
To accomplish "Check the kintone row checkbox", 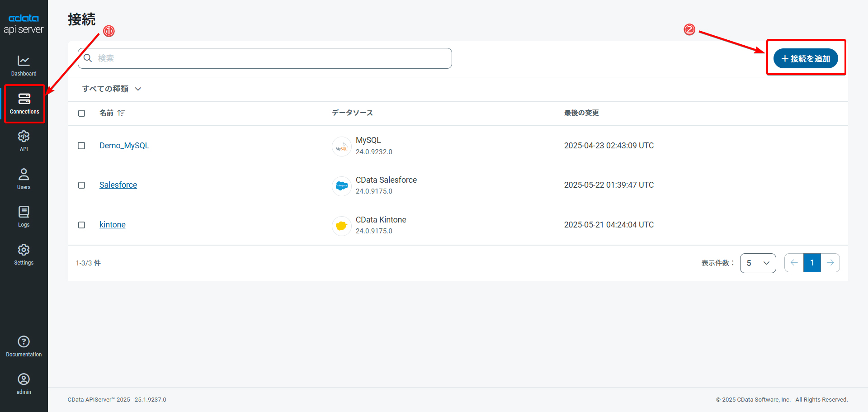I will [81, 225].
